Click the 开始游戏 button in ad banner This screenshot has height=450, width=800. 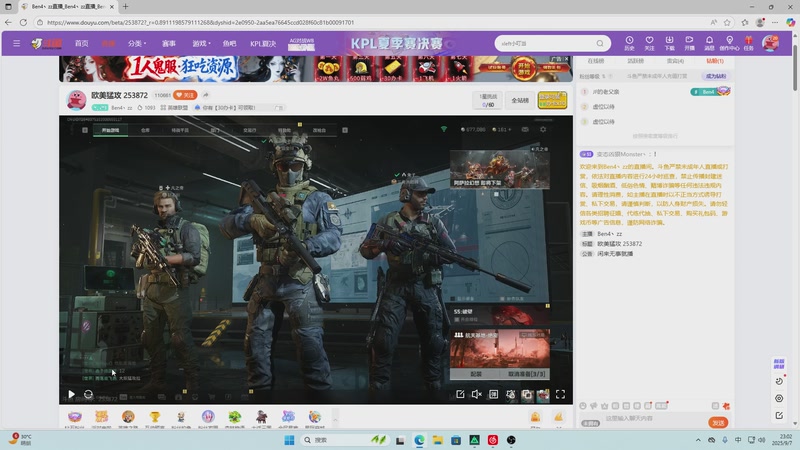524,68
